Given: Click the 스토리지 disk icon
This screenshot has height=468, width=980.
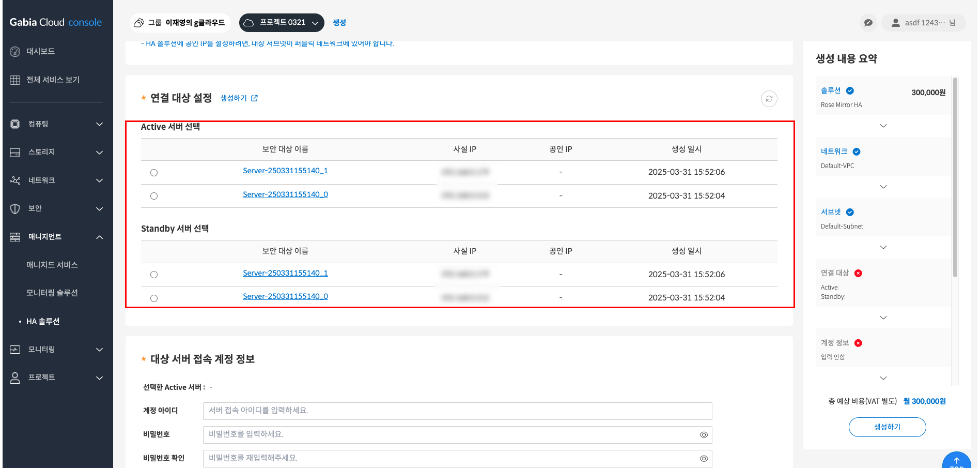Looking at the screenshot, I should click(x=15, y=152).
